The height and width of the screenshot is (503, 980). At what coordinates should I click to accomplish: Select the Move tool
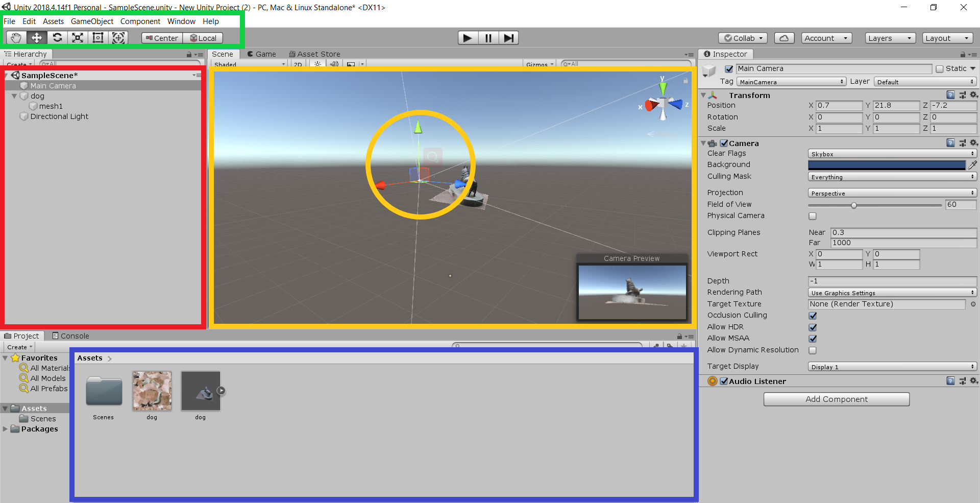(x=37, y=38)
